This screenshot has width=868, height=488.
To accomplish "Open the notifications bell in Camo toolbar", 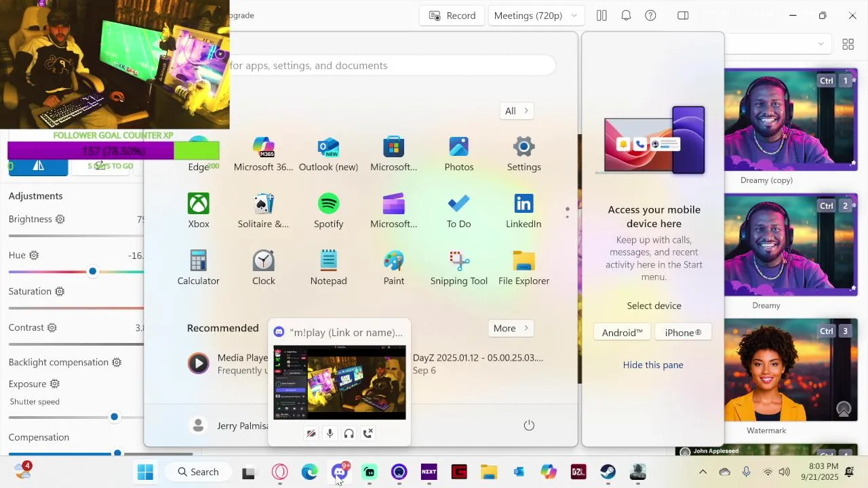I will (x=626, y=16).
